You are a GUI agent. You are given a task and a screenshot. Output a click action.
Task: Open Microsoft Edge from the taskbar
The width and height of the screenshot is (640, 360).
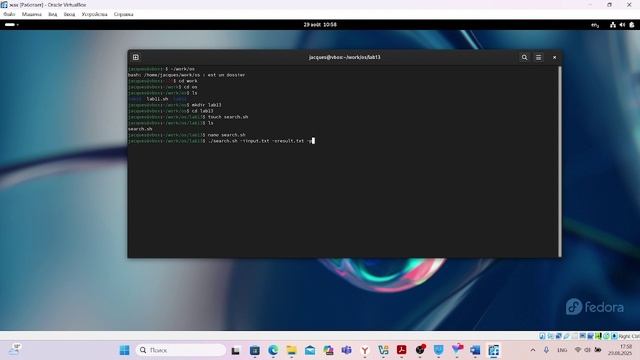(x=273, y=350)
